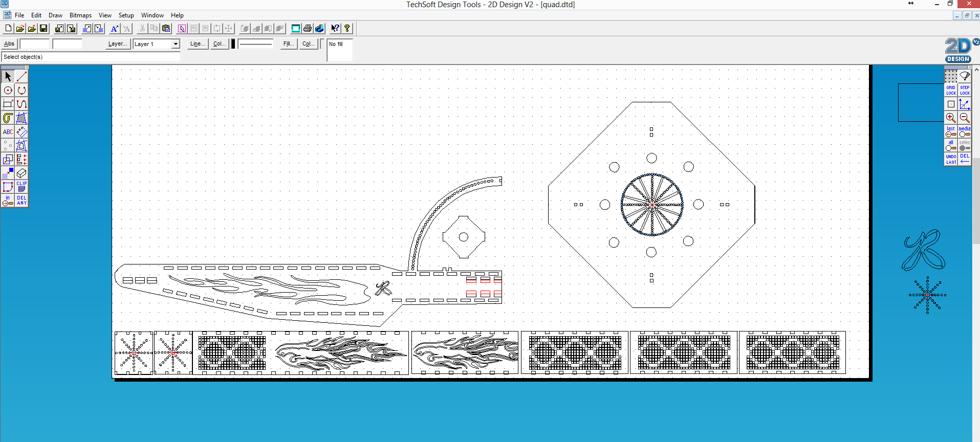Click the magenta select mode icon
The width and height of the screenshot is (980, 442).
click(x=182, y=29)
